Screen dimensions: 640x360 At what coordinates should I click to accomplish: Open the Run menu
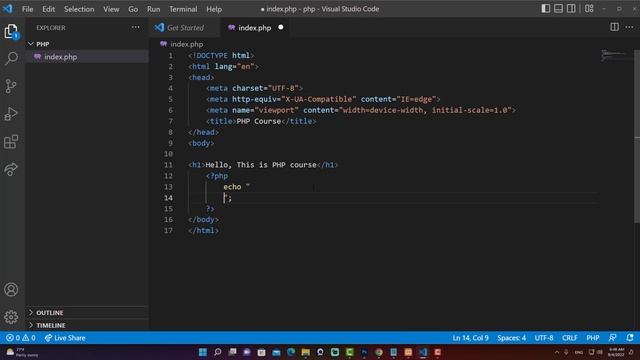153,9
